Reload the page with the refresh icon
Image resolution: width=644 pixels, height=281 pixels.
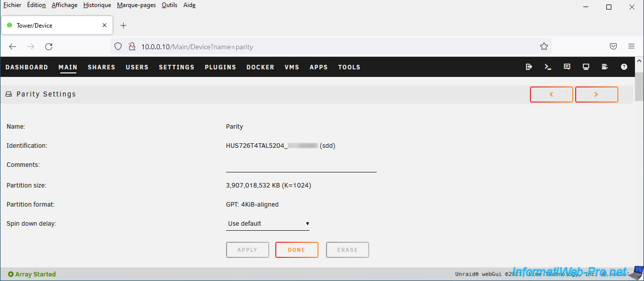49,46
